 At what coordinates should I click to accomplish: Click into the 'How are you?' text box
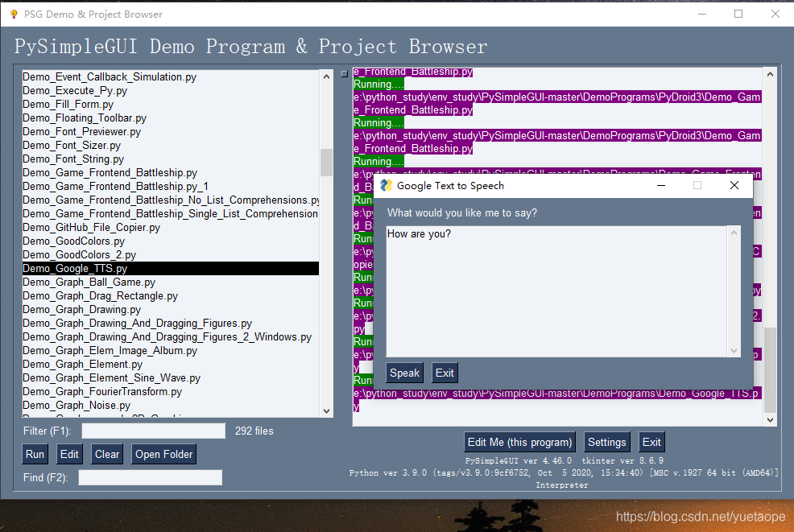557,291
